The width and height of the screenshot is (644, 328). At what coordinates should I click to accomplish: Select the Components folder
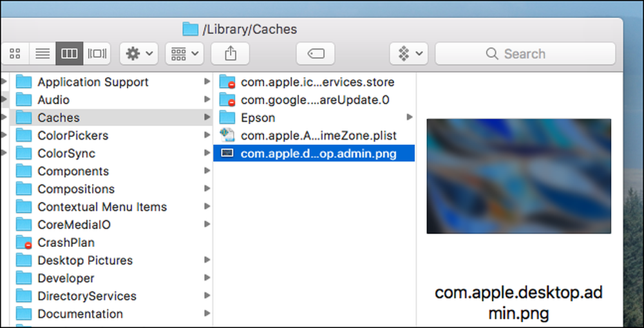click(111, 171)
